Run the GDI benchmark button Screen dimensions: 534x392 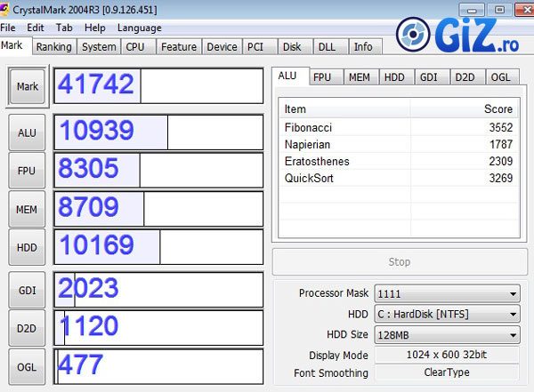(27, 291)
